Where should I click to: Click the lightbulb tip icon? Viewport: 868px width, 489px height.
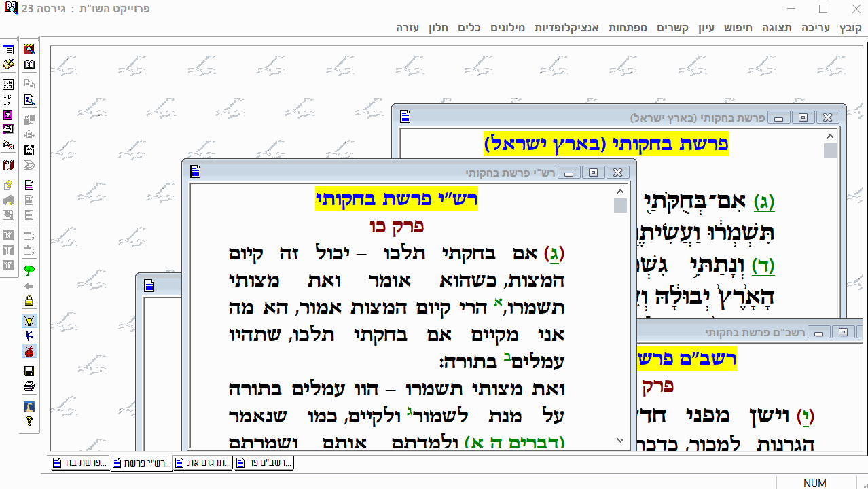point(28,319)
